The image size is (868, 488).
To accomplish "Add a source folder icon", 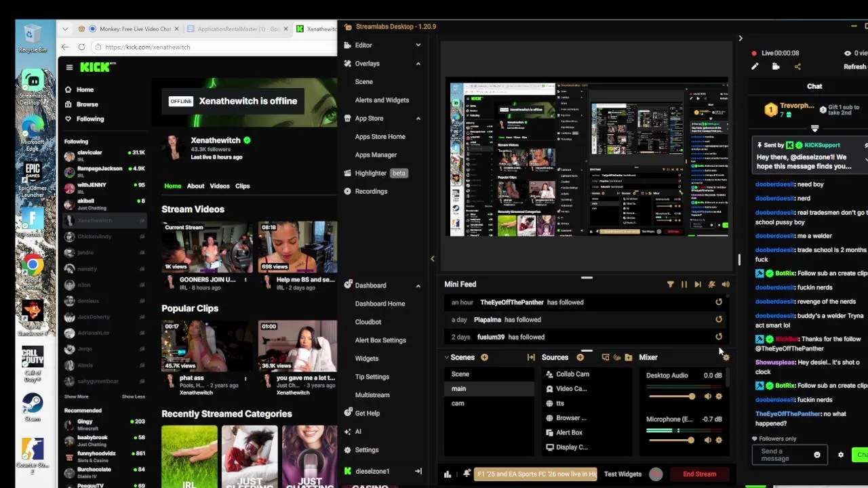I will (x=629, y=357).
